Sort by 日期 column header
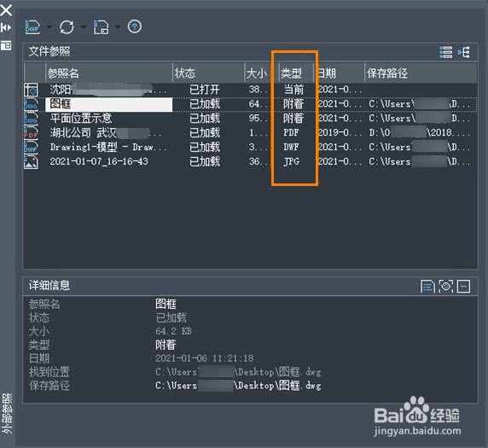Viewport: 488px width, 448px height. click(x=340, y=73)
